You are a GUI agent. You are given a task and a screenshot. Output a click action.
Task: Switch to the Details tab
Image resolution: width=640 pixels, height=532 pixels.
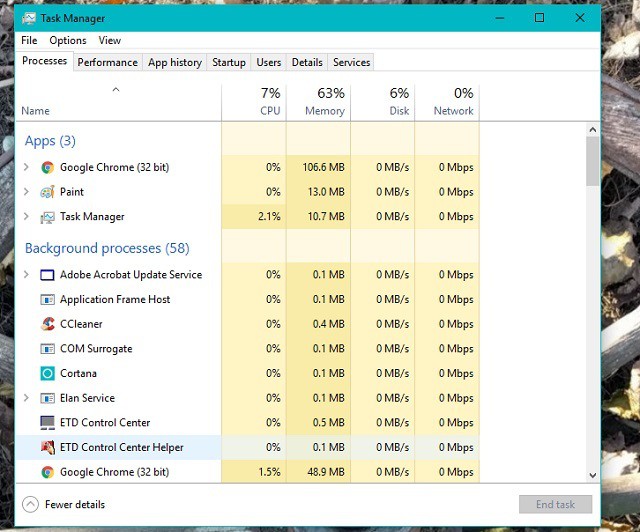coord(307,62)
